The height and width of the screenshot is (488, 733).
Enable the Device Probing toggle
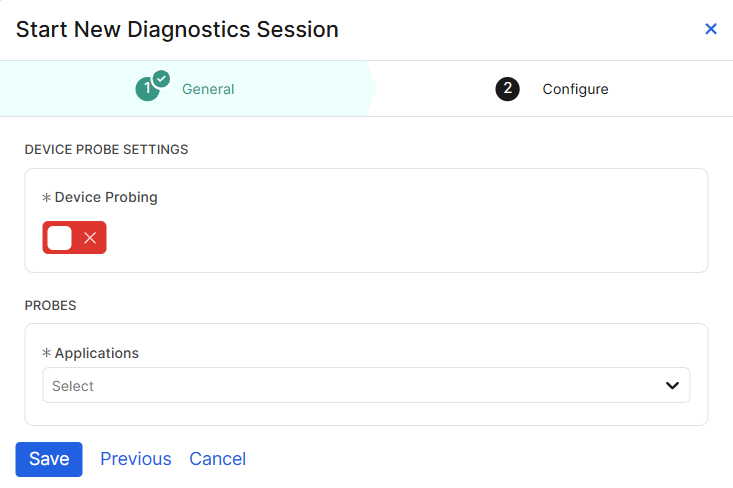[74, 238]
